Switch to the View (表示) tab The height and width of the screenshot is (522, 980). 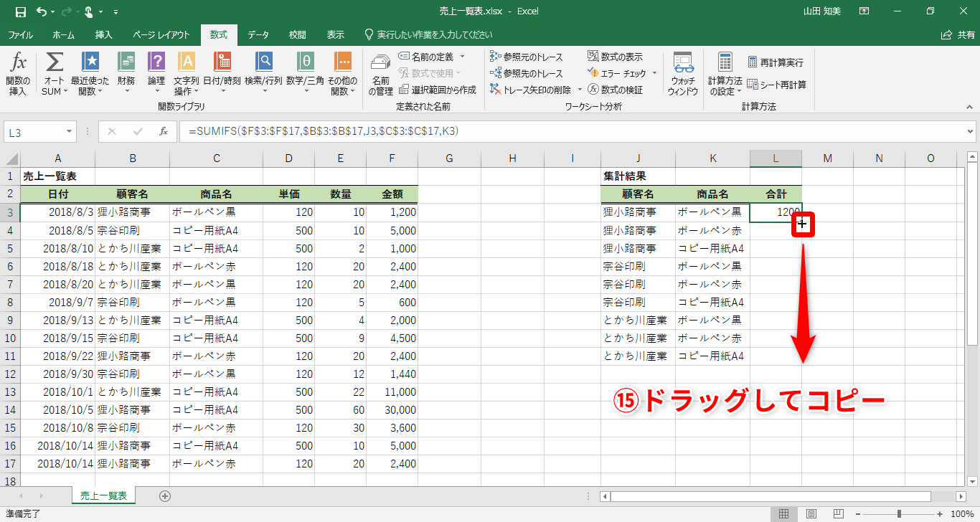pyautogui.click(x=335, y=34)
